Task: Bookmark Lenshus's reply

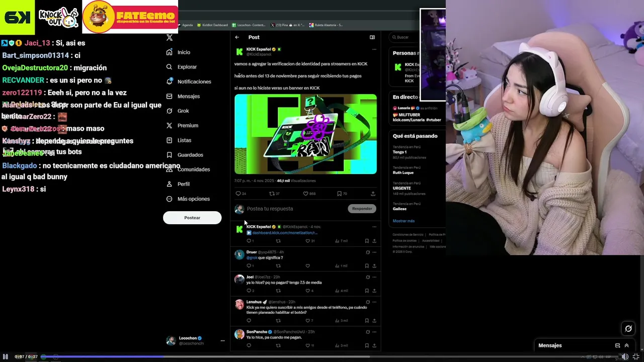Action: [367, 321]
